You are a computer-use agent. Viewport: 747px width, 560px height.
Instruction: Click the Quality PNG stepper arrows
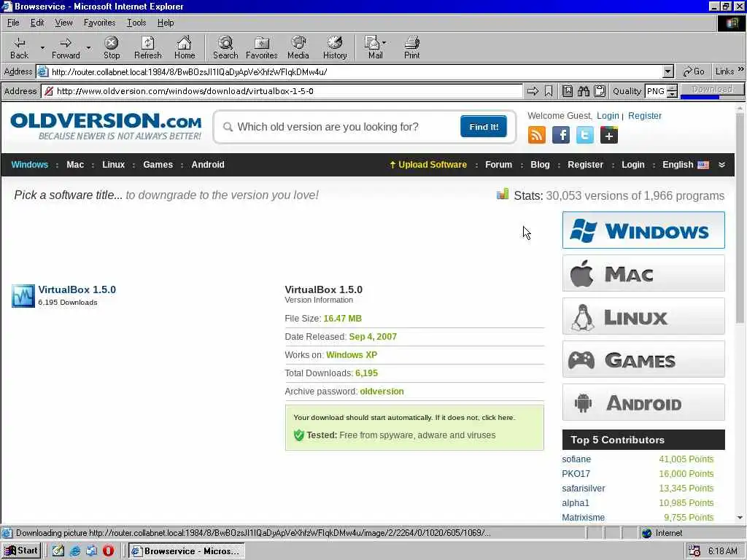(672, 91)
